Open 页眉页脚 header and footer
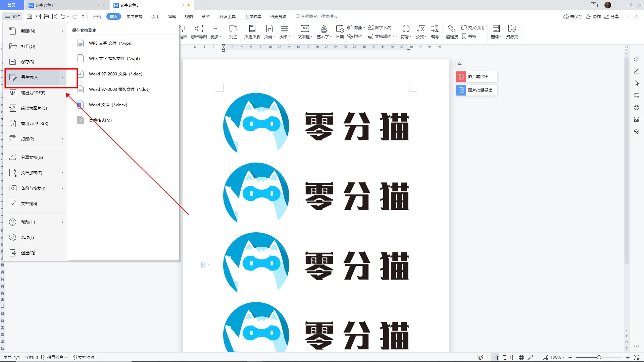644x362 pixels. click(x=252, y=32)
